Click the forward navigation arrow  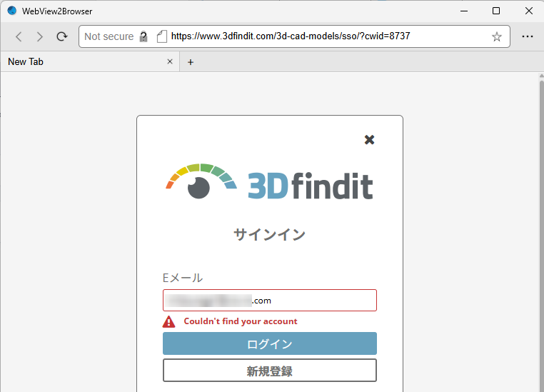coord(40,36)
